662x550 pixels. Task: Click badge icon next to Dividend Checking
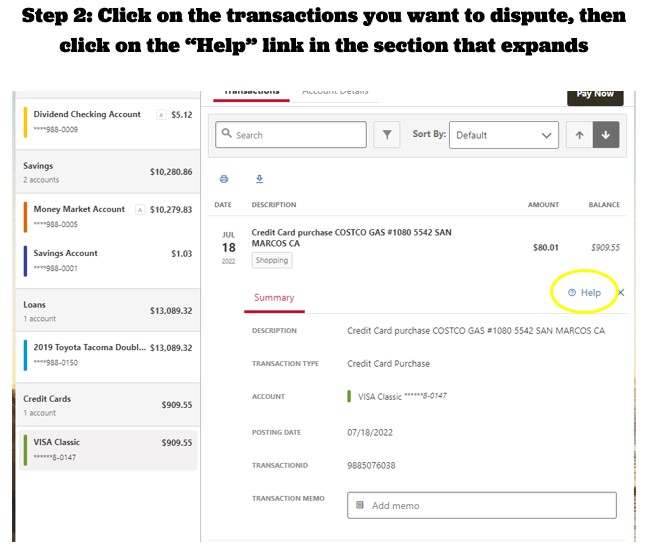[161, 115]
